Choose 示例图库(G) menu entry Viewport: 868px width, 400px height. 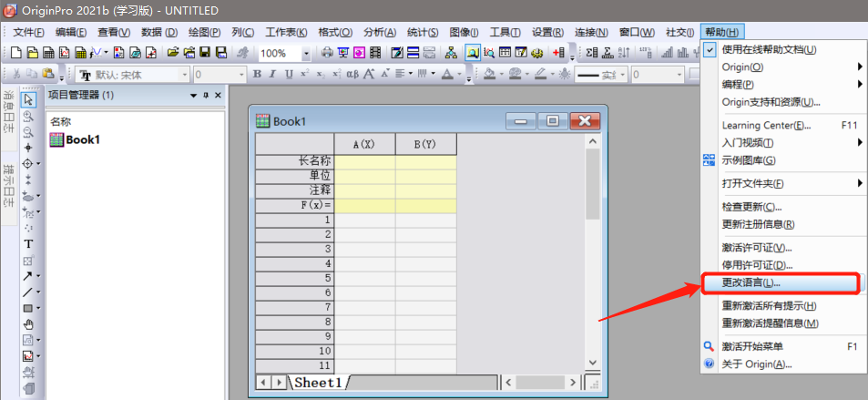pyautogui.click(x=783, y=160)
